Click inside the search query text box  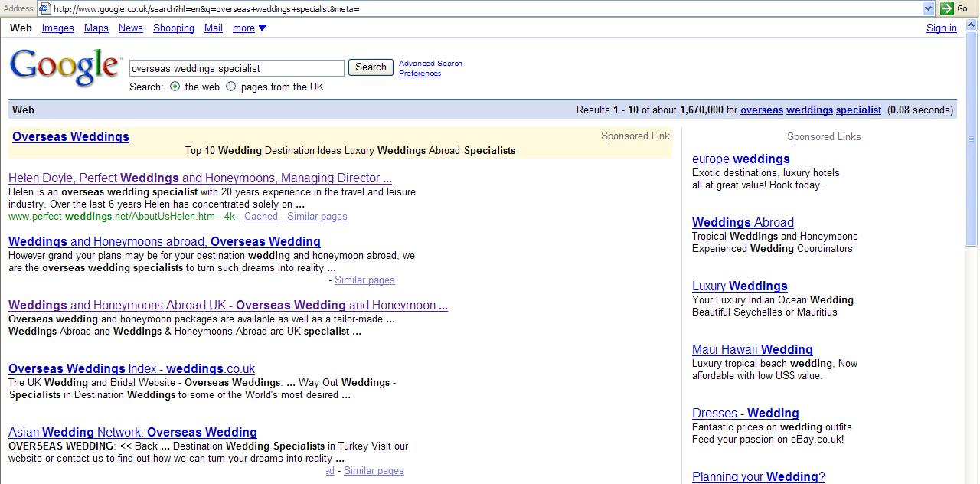[x=237, y=68]
